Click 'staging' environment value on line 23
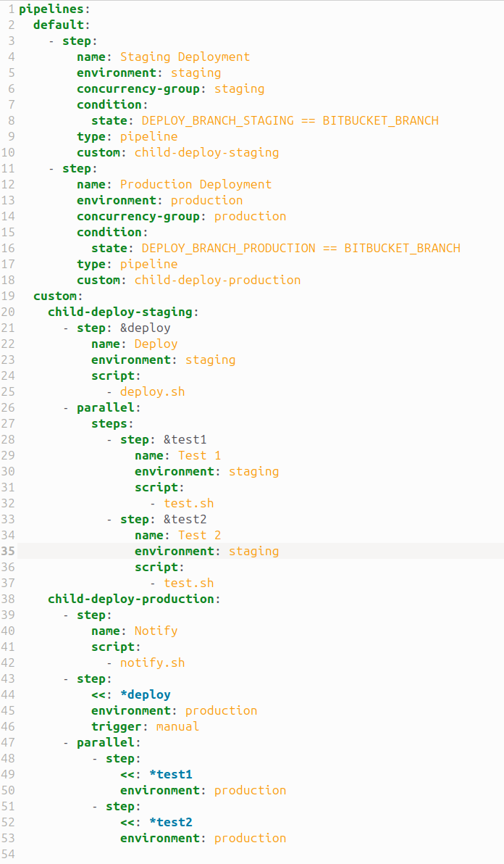The image size is (504, 864). coord(211,360)
